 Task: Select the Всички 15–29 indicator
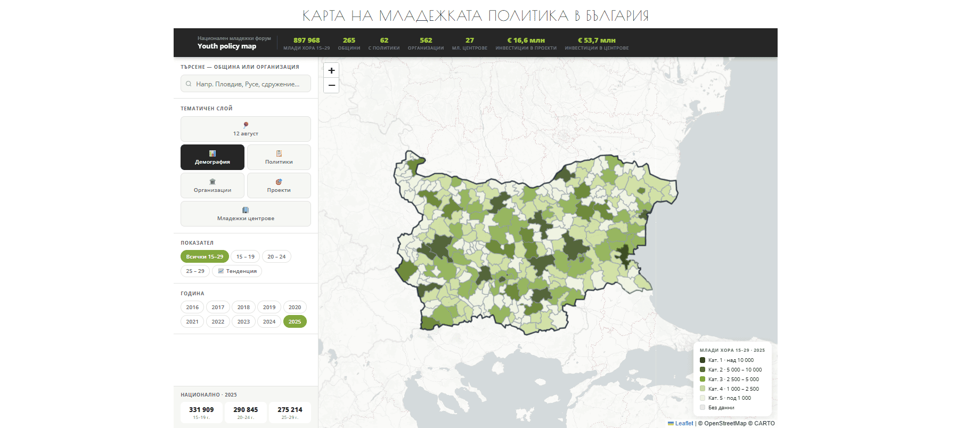(x=205, y=256)
